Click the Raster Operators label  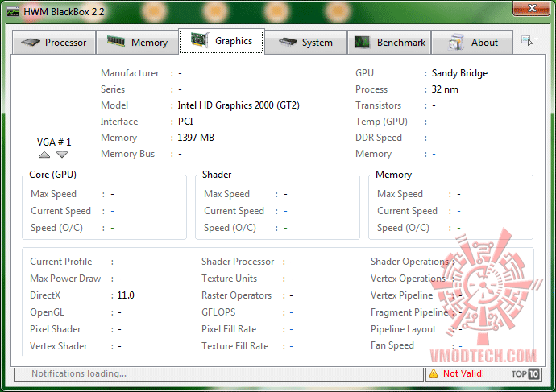[x=237, y=295]
